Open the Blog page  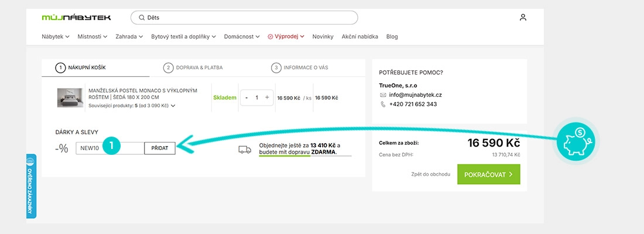(392, 36)
